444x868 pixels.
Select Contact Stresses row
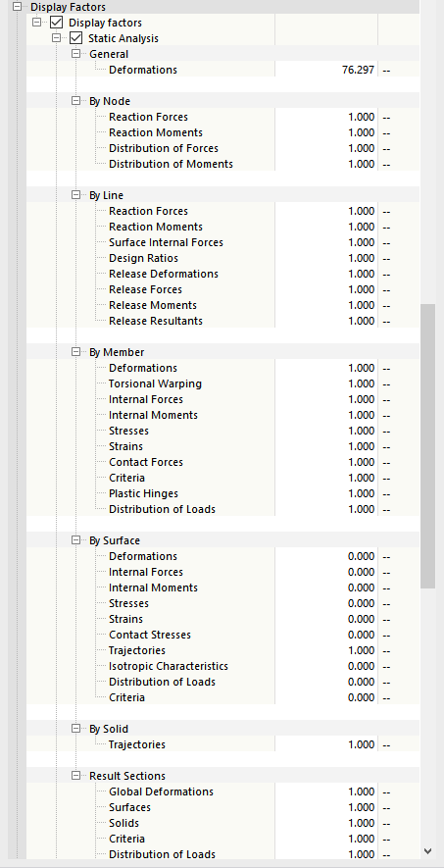(x=223, y=635)
